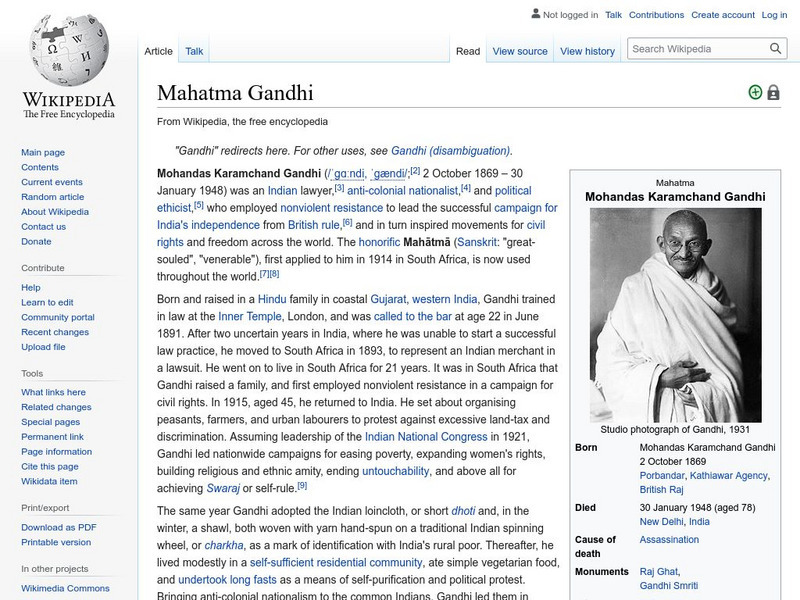Open the Community portal
Viewport: 800px width, 600px height.
58,317
